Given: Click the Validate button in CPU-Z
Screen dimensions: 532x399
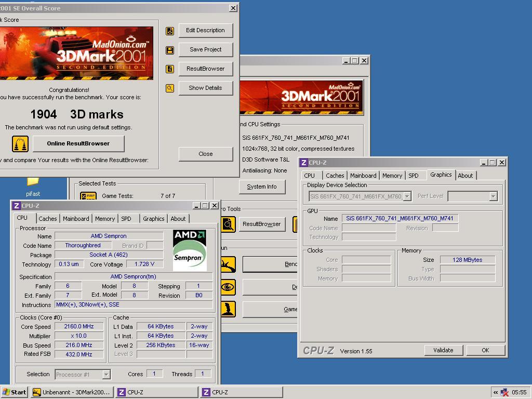Looking at the screenshot, I should pos(444,350).
